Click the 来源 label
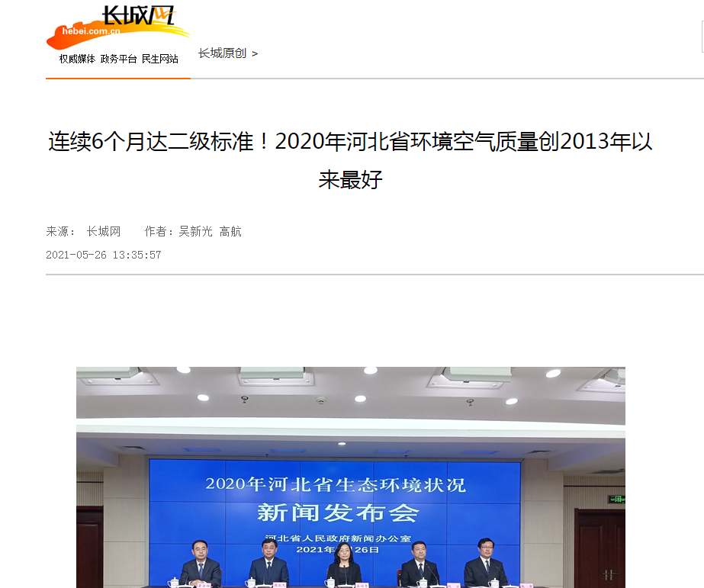Viewport: 704px width, 588px height. click(x=59, y=232)
